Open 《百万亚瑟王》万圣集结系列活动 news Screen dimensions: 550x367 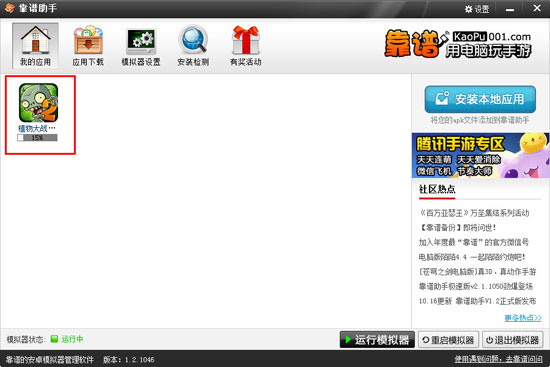[474, 213]
